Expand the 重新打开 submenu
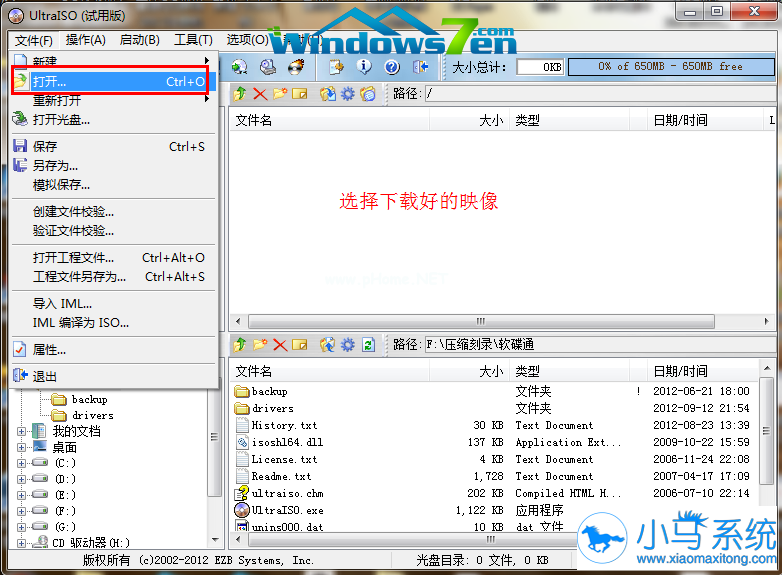The height and width of the screenshot is (575, 782). click(x=113, y=101)
